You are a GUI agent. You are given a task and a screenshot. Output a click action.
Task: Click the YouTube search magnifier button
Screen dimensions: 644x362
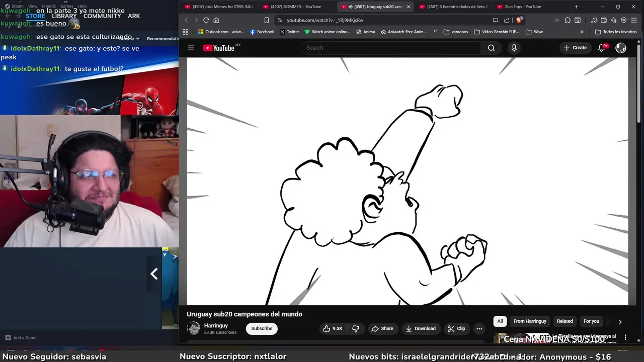pos(491,48)
